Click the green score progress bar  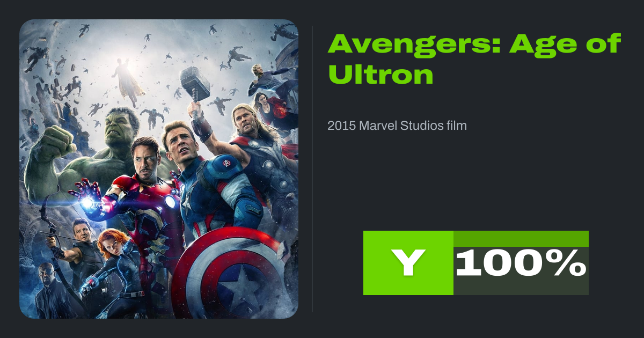click(x=521, y=239)
